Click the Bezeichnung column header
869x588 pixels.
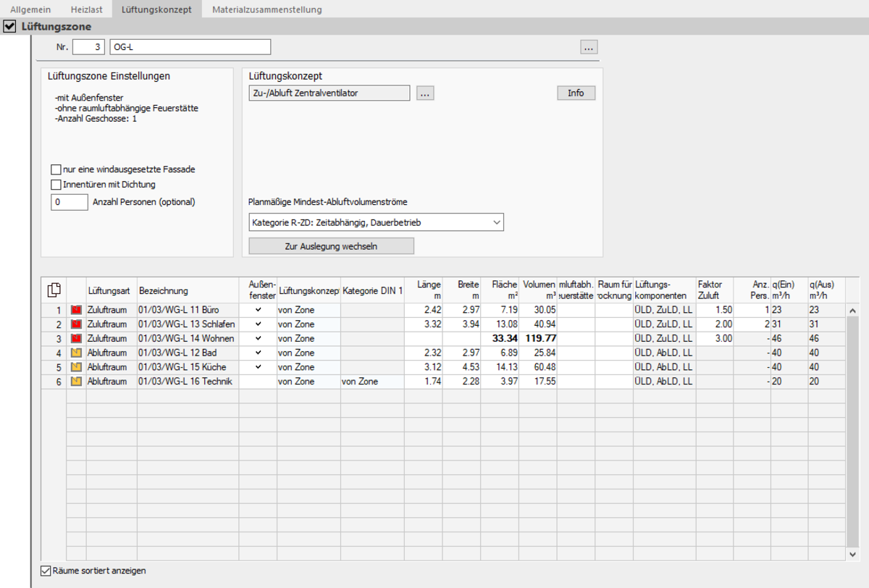click(188, 290)
